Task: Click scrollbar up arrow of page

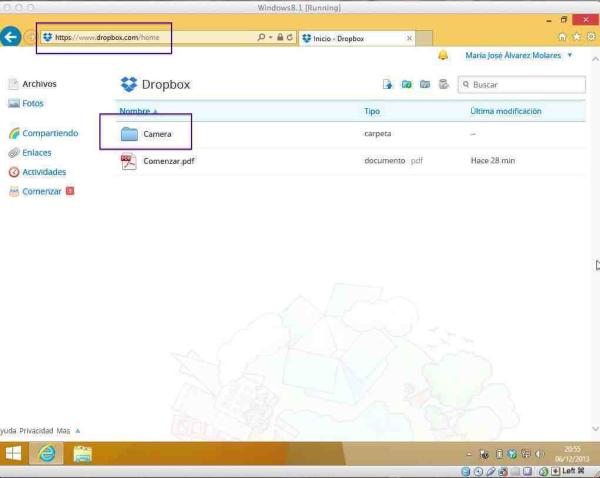Action: (595, 59)
